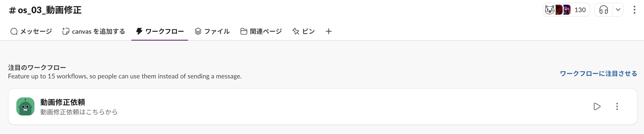This screenshot has width=644, height=134.
Task: Click the 動画修正依頼 workflow title
Action: (x=63, y=102)
